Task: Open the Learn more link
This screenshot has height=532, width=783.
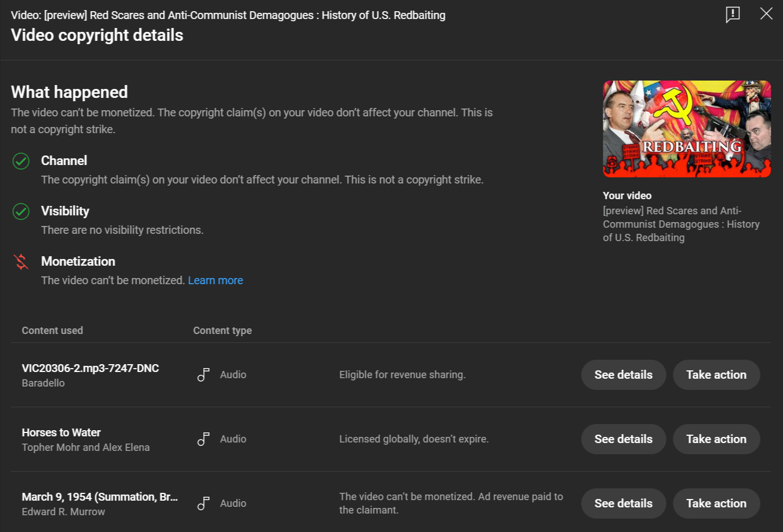Action: point(215,280)
